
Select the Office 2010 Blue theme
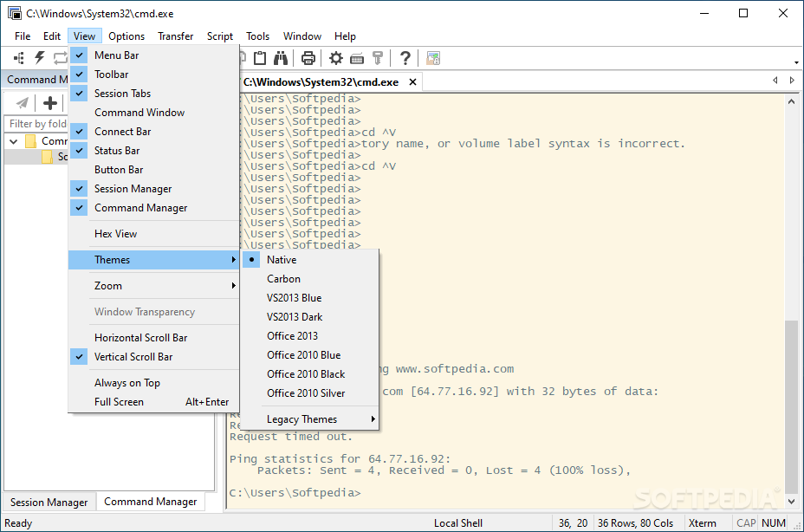(309, 354)
